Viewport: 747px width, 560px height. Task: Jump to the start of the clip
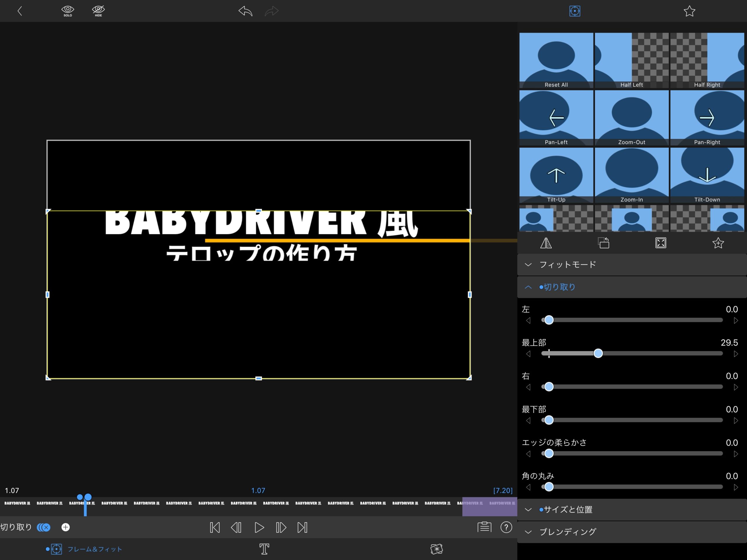tap(215, 527)
